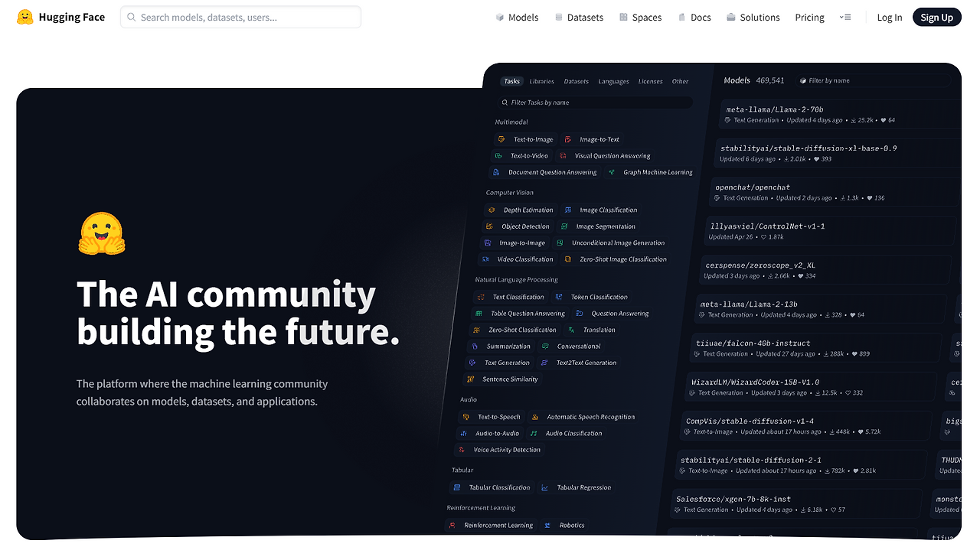Click the Natural Language Processing section label
The height and width of the screenshot is (547, 980).
517,280
